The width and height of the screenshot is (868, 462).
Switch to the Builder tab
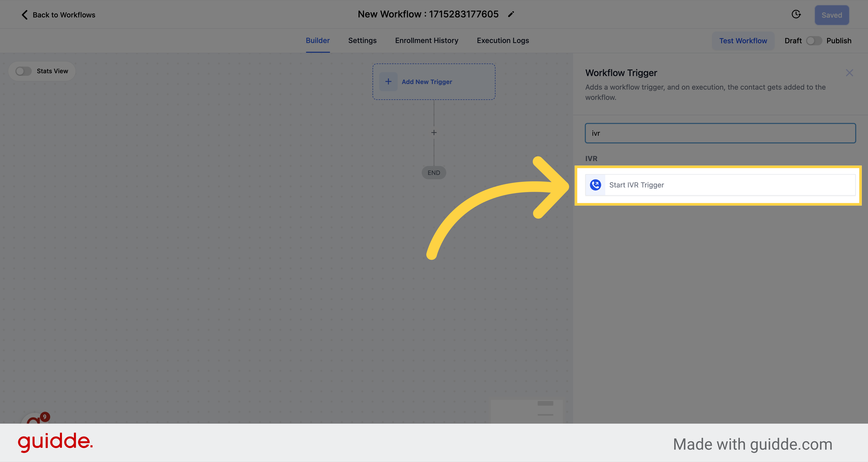(x=317, y=40)
